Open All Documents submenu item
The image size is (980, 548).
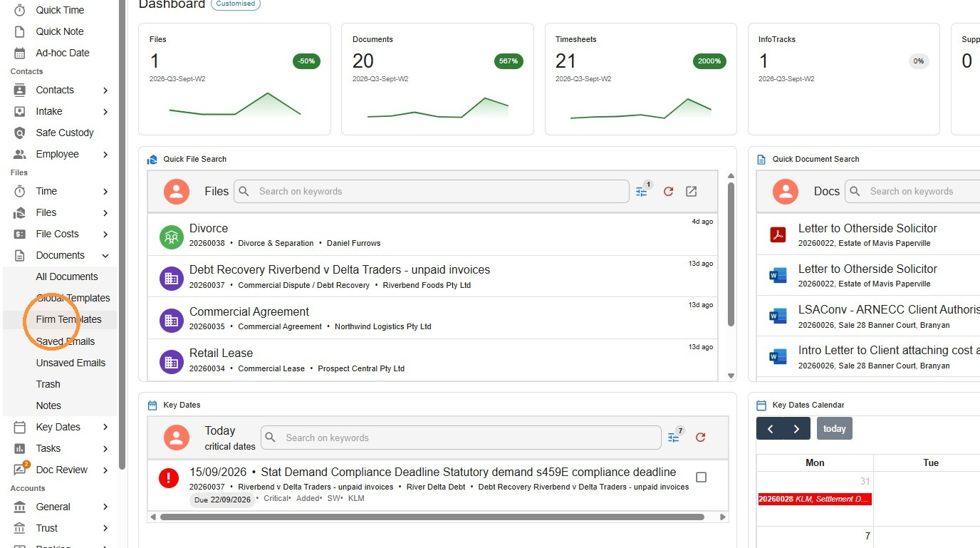tap(67, 276)
